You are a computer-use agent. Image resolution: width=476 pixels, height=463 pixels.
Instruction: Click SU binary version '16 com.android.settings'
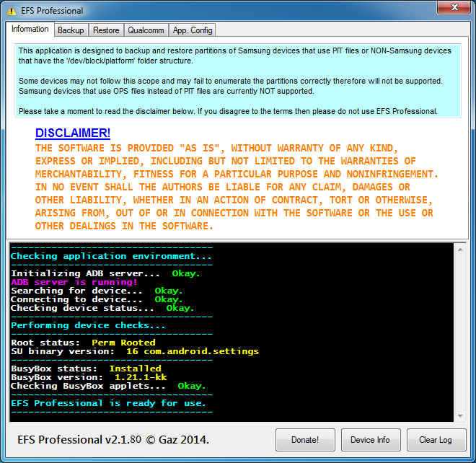pyautogui.click(x=193, y=351)
